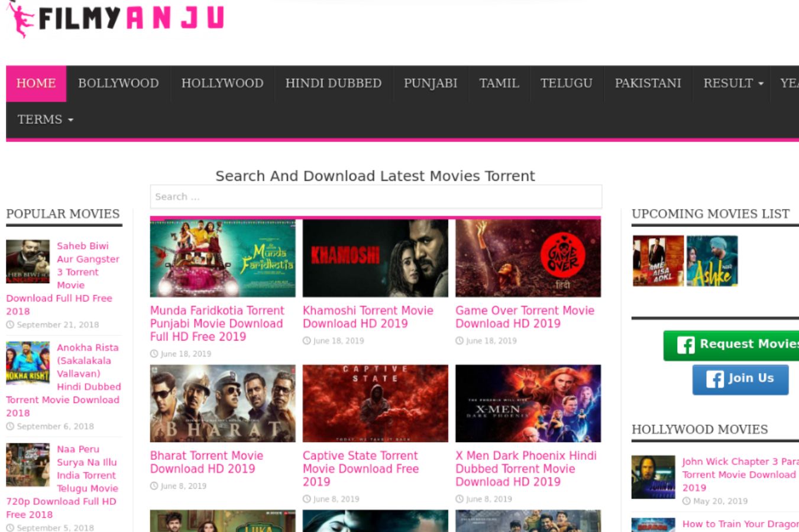Click the FilmyAnju site logo
The width and height of the screenshot is (799, 532).
[x=116, y=18]
